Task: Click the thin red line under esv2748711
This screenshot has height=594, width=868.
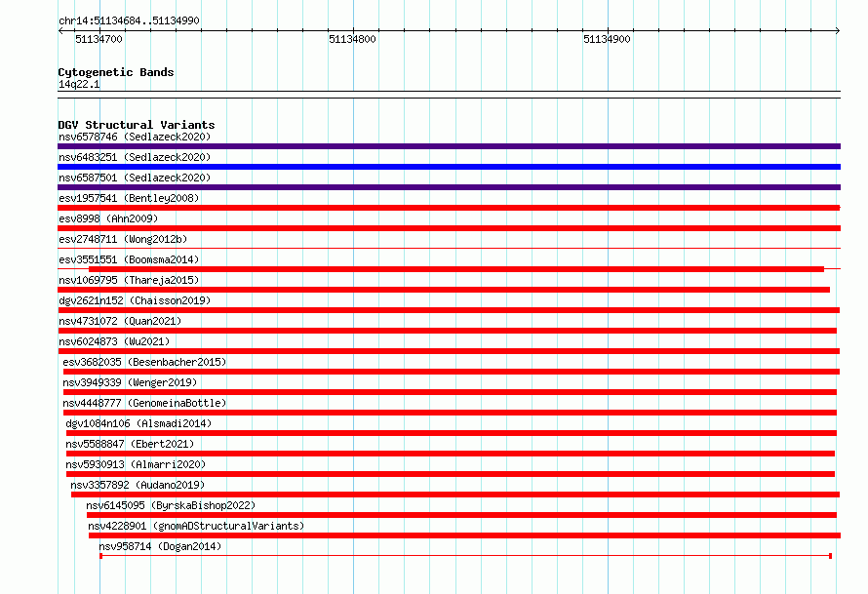Action: (x=449, y=248)
